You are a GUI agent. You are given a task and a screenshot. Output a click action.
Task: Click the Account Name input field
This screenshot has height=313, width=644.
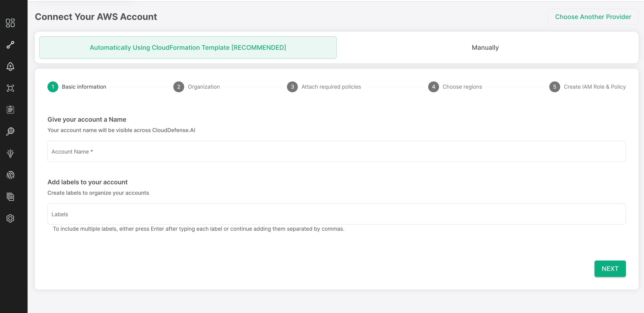(x=336, y=151)
